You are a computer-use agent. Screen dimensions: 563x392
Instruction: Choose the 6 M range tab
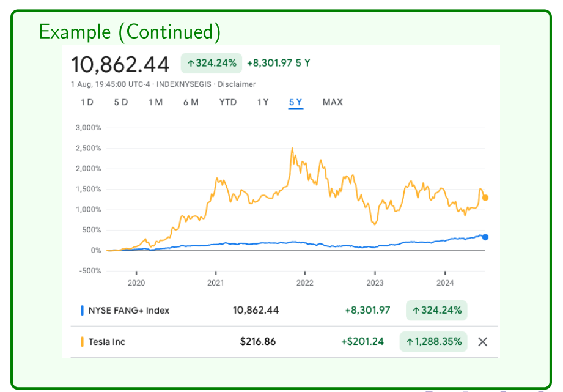click(x=191, y=102)
